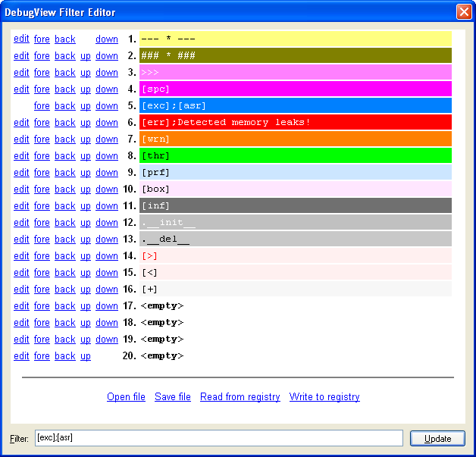This screenshot has height=457, width=476.
Task: Click fore link for empty row 17
Action: pyautogui.click(x=42, y=306)
